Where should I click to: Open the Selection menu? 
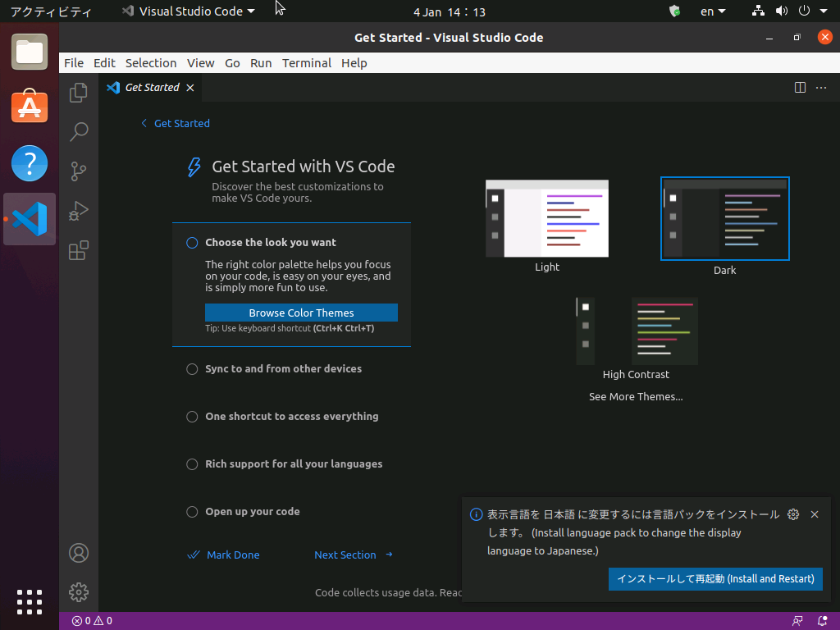(151, 63)
